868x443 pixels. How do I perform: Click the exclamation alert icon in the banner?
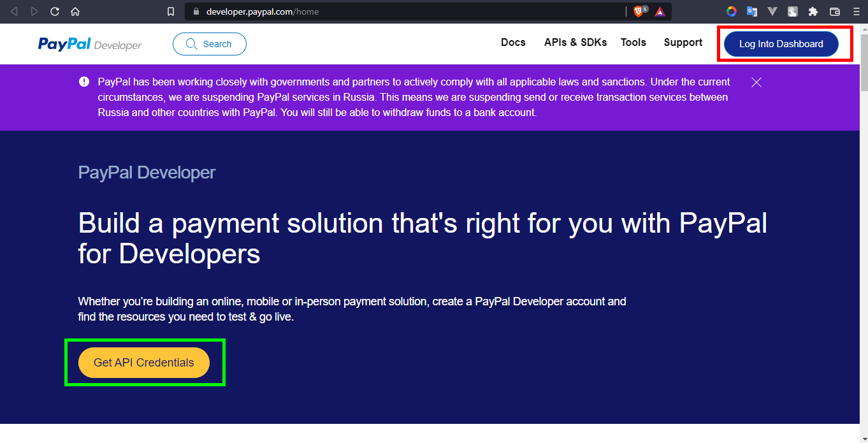click(x=84, y=82)
